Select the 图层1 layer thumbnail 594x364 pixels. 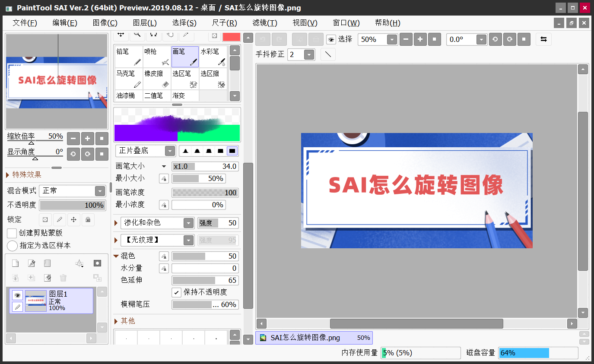pos(36,301)
